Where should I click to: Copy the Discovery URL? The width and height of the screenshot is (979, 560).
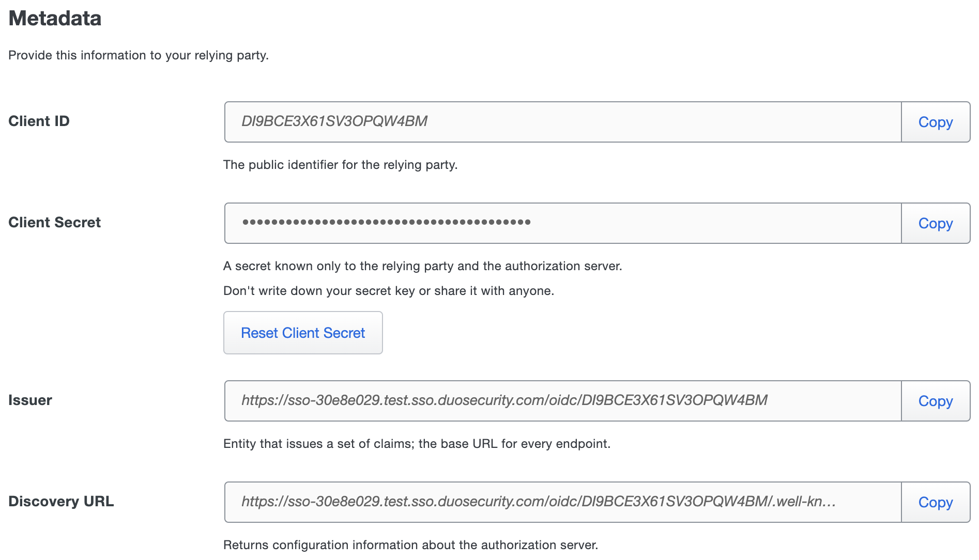tap(935, 502)
